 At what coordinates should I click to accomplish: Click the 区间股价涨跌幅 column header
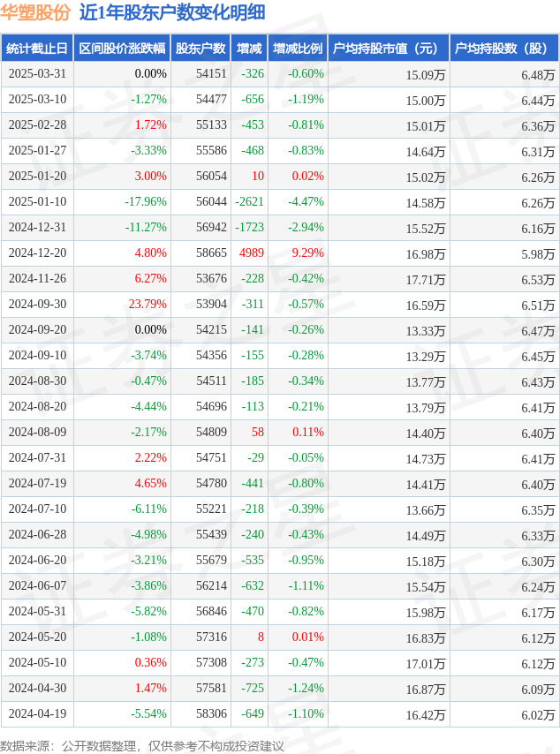122,48
